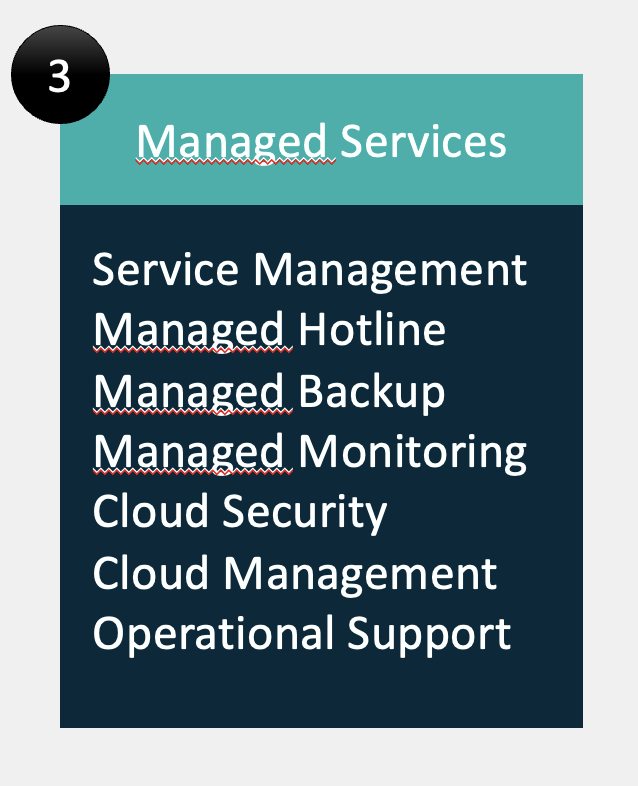
Task: Click the underlined "Managed" before Backup
Action: click(x=190, y=393)
